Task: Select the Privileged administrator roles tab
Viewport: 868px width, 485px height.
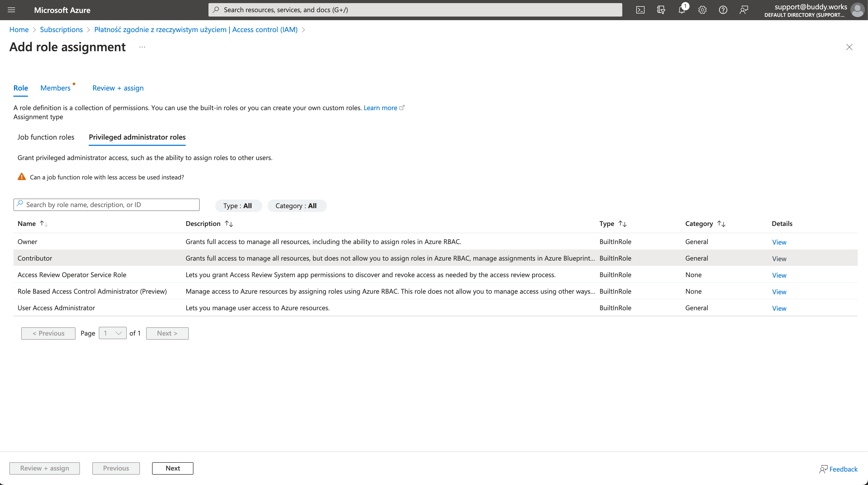Action: [137, 137]
